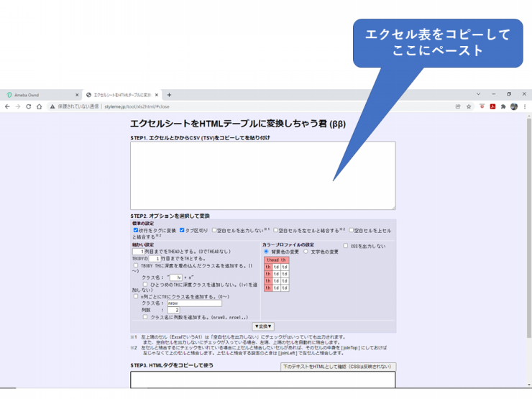Click 下のテキストをHTMLとして確認 button

point(338,367)
